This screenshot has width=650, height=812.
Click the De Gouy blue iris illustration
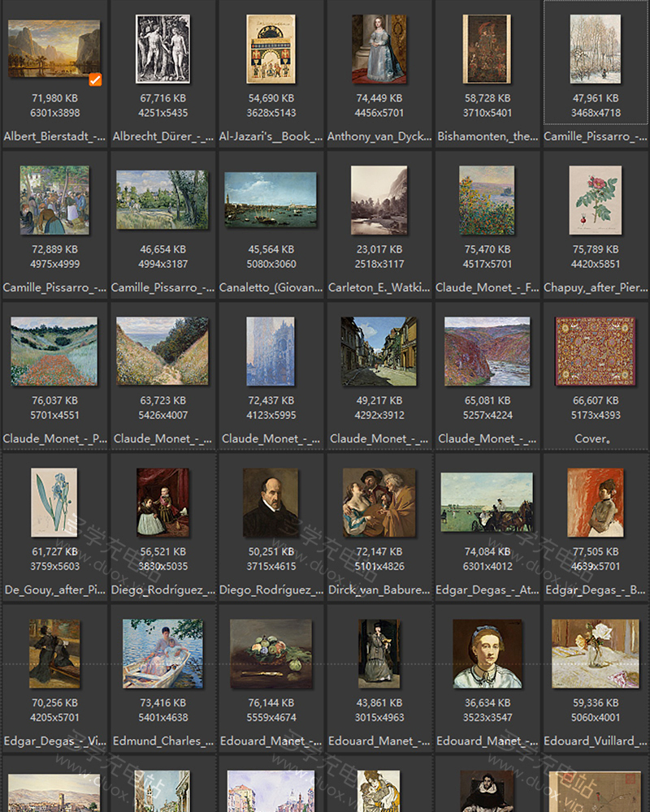tap(54, 502)
